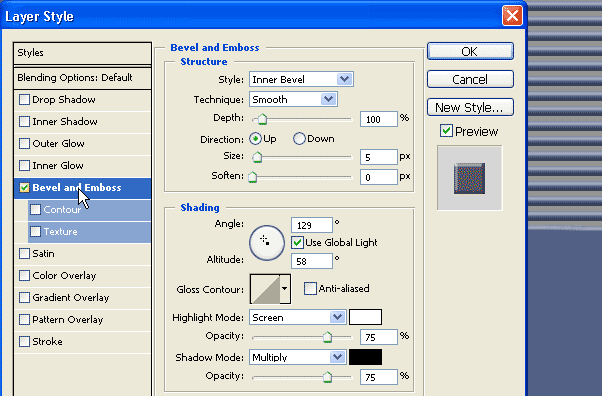This screenshot has width=602, height=396.
Task: Select the Styles list item
Action: coord(82,53)
